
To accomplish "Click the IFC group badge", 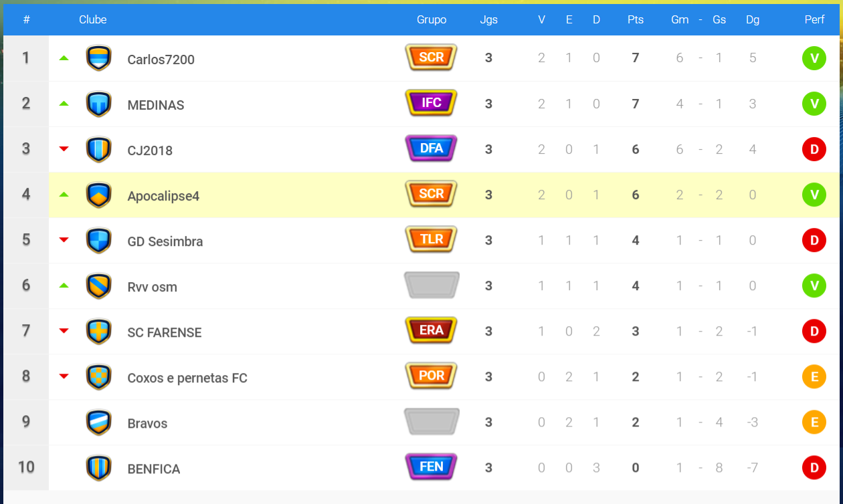I will click(x=432, y=103).
